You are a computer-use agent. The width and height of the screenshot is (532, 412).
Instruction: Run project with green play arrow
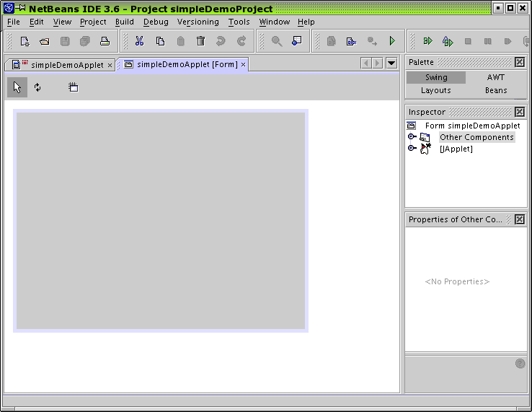[392, 41]
